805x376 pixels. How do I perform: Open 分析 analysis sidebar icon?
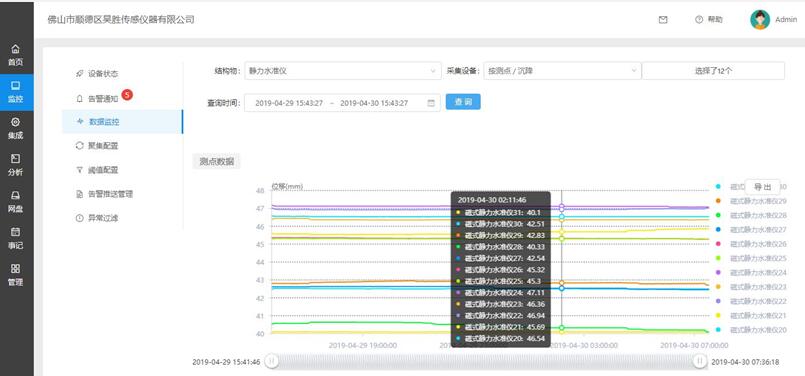coord(15,165)
